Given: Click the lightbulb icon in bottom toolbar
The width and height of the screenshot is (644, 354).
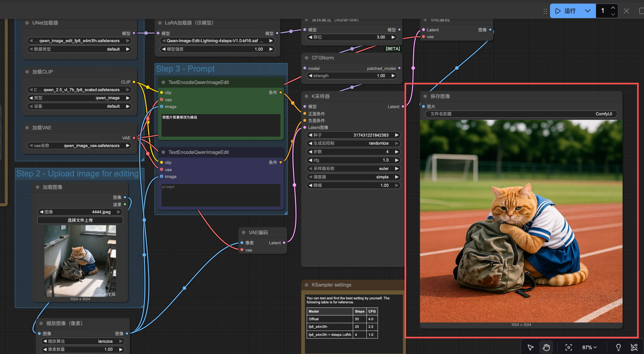Looking at the screenshot, I should (x=618, y=347).
